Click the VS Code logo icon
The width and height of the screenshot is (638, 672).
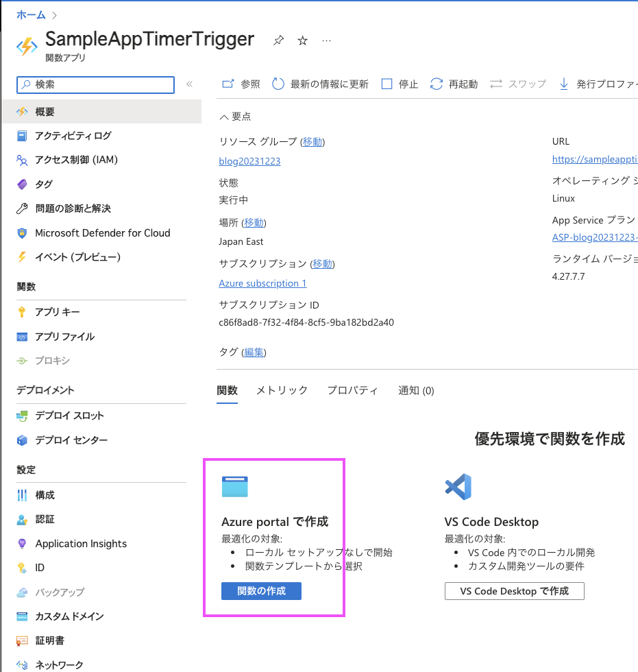tap(458, 487)
